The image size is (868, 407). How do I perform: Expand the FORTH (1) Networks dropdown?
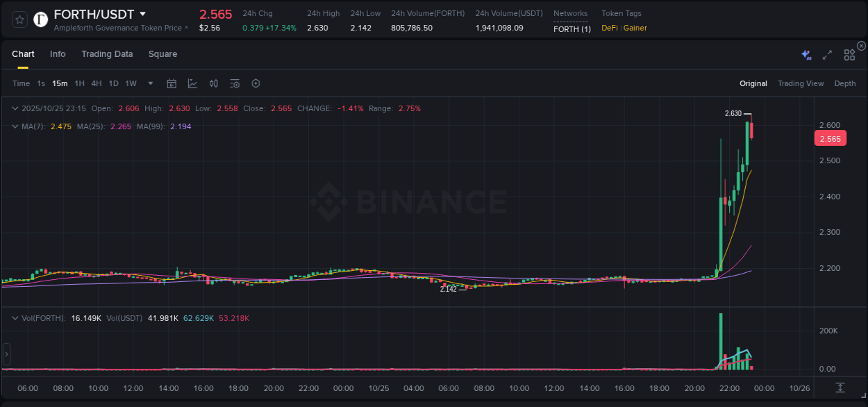pos(571,28)
